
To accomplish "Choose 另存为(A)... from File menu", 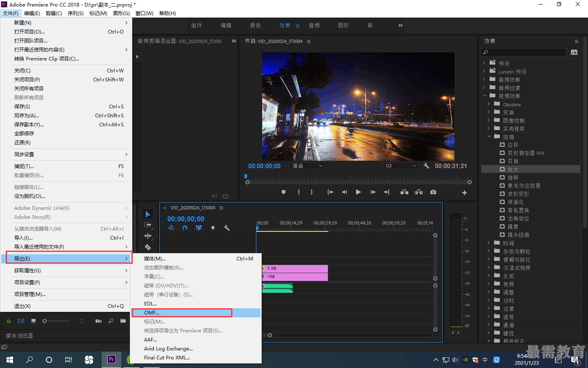I will point(66,116).
